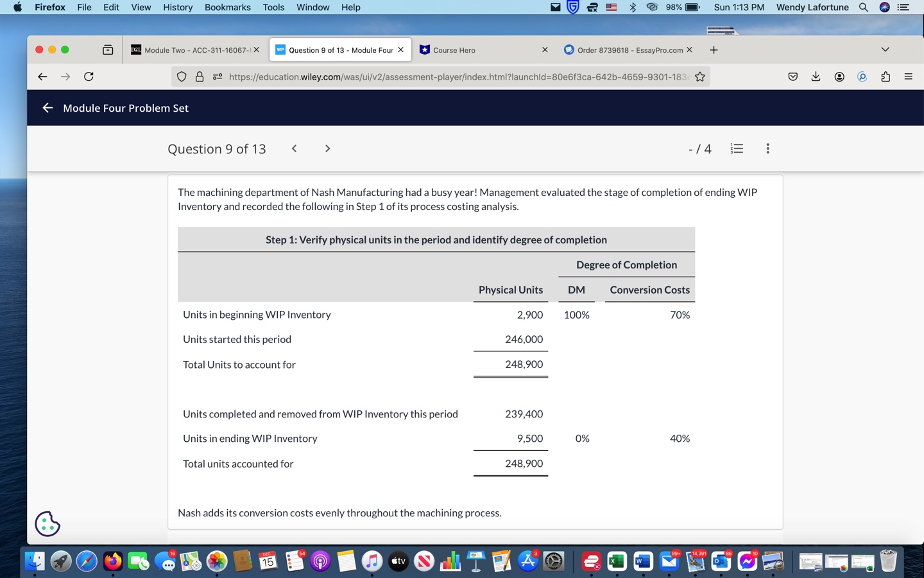Open the Firefox application menu in menu bar
Viewport: 924px width, 578px height.
[x=50, y=7]
